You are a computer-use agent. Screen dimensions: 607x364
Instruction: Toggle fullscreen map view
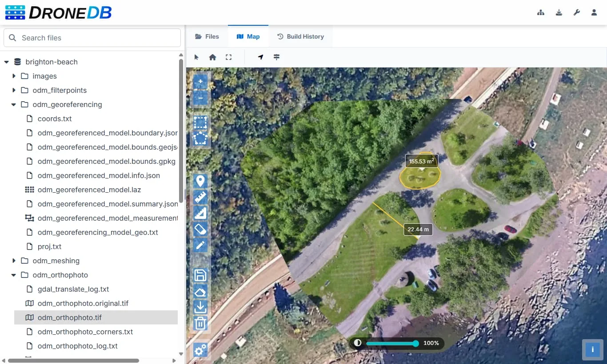(x=228, y=57)
